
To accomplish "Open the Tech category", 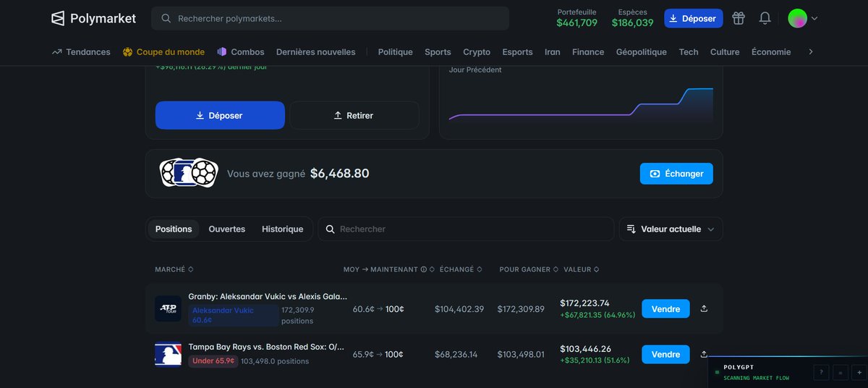I will tap(689, 52).
